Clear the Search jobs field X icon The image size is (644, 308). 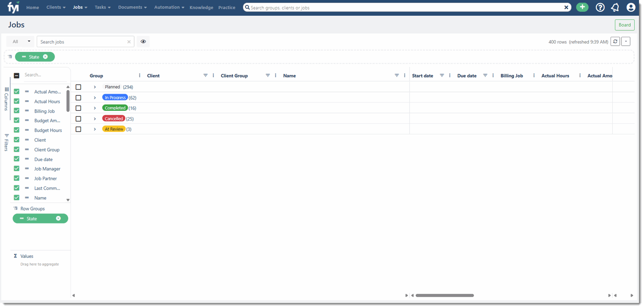(129, 42)
